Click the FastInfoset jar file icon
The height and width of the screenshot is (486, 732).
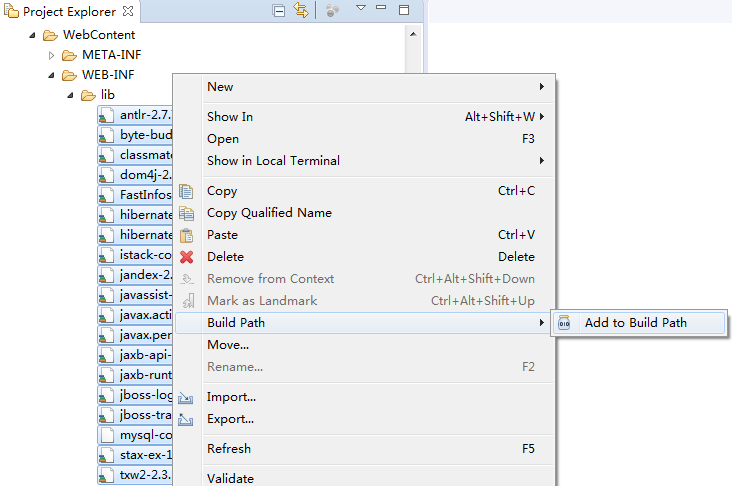pos(106,195)
